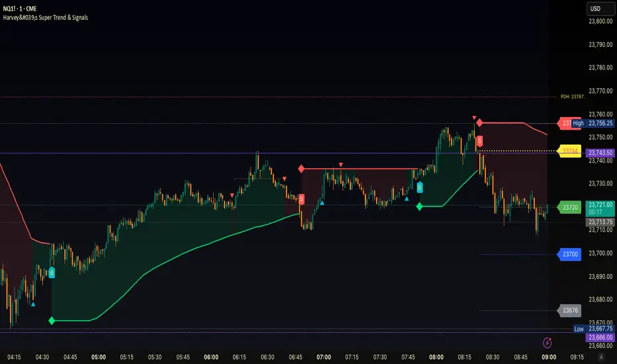This screenshot has height=364, width=617.
Task: Click the 04:15 time axis label
Action: pyautogui.click(x=14, y=357)
